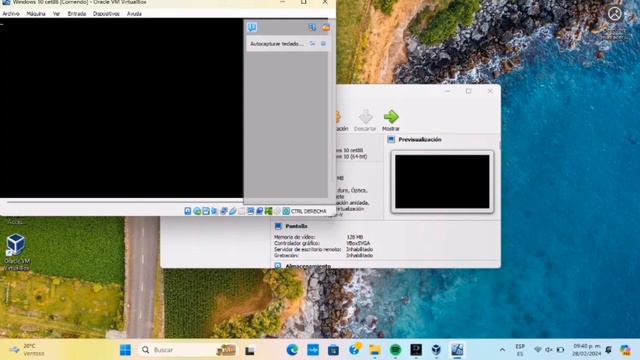Click the Autocapturar teclado notification text
The image size is (640, 360).
point(277,44)
